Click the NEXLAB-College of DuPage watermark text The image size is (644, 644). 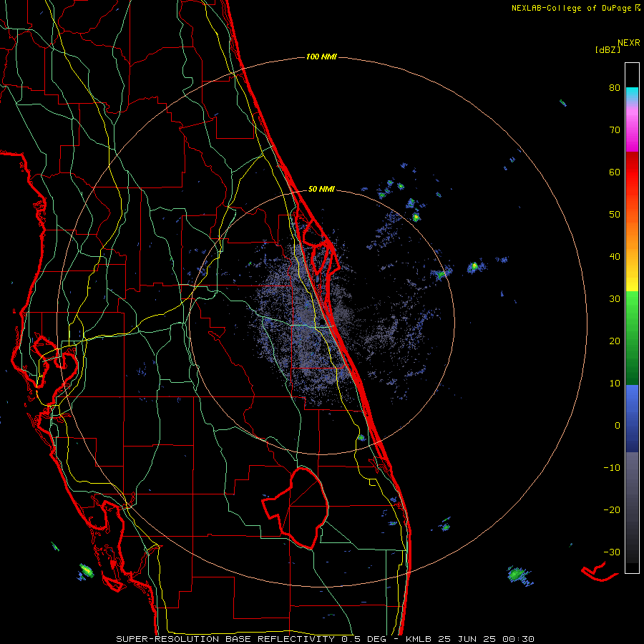(575, 8)
